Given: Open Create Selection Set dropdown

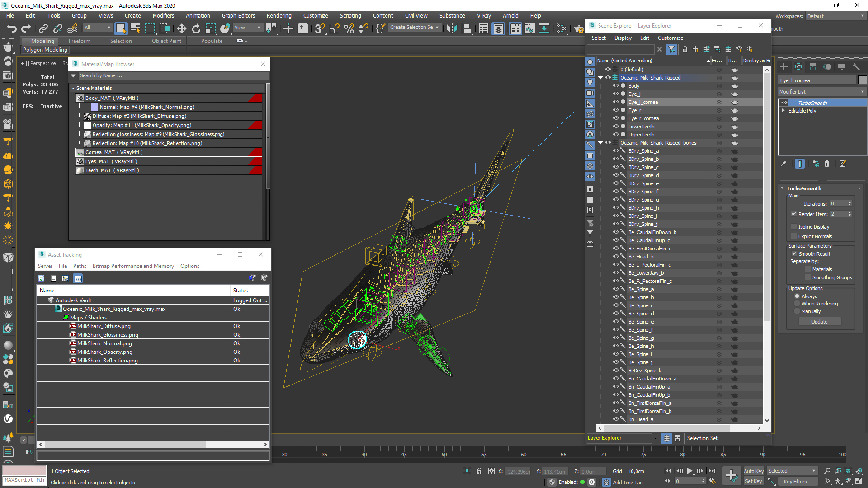Looking at the screenshot, I should coord(414,28).
